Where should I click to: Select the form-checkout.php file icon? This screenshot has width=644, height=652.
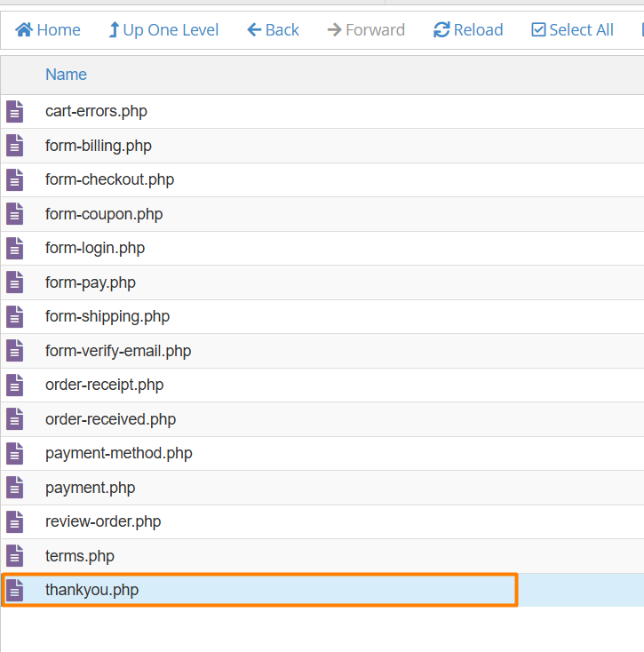[x=14, y=180]
